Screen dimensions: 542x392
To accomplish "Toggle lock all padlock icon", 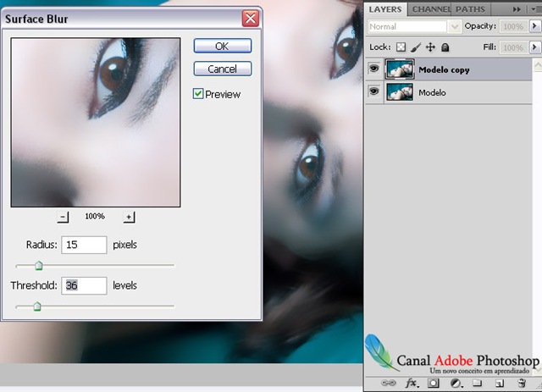I will (445, 47).
